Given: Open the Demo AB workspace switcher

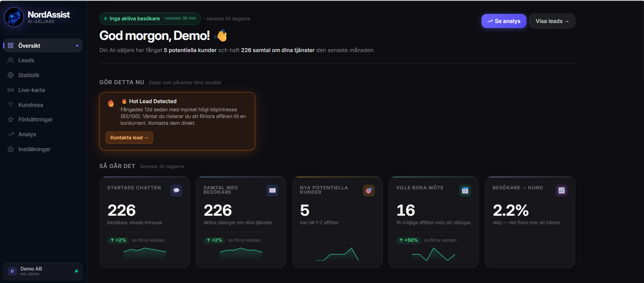Looking at the screenshot, I should point(43,271).
